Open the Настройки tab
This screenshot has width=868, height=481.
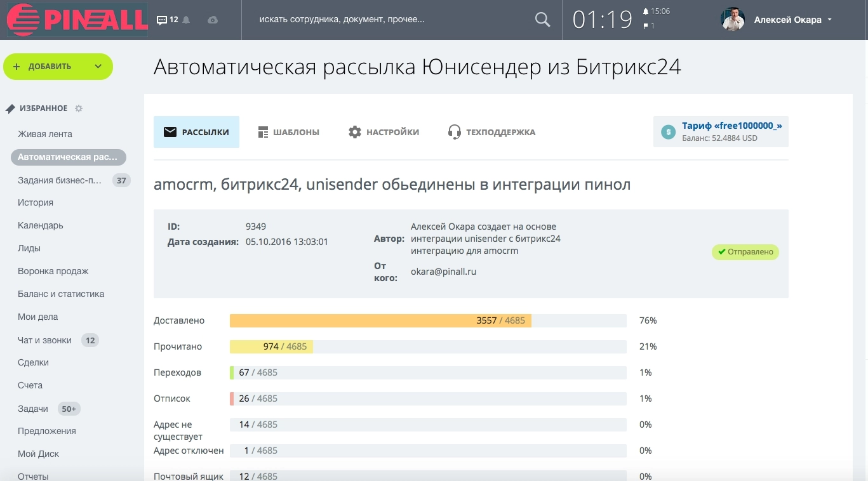click(384, 132)
